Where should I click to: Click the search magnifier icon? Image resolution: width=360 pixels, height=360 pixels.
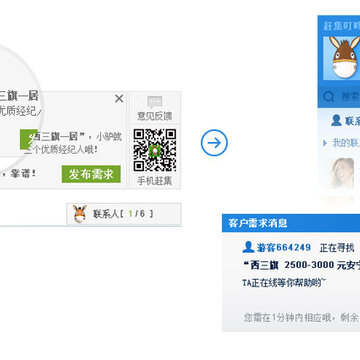pos(329,97)
